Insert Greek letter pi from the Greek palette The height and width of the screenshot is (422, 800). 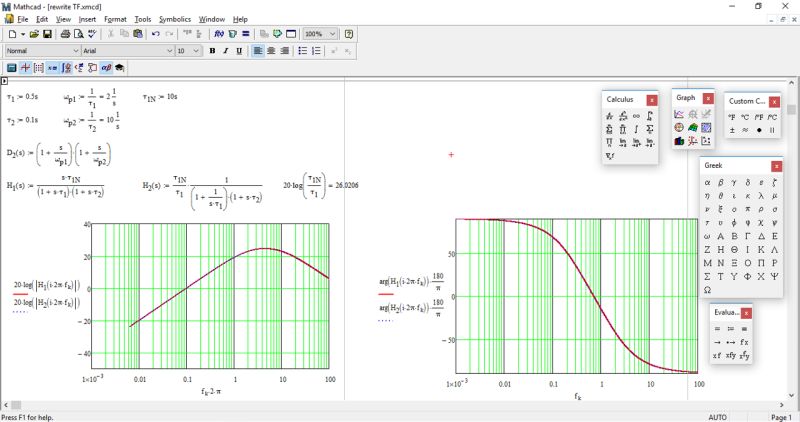point(747,209)
